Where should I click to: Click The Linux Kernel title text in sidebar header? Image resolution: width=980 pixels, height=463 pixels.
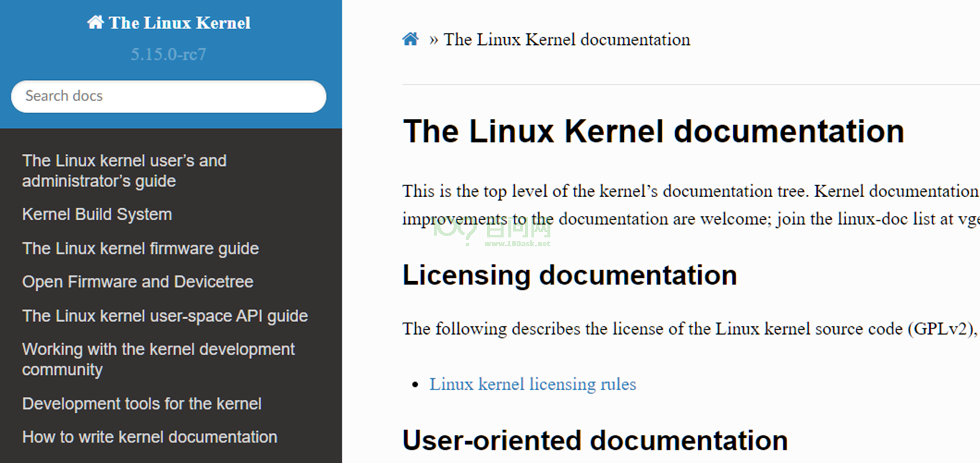(179, 23)
